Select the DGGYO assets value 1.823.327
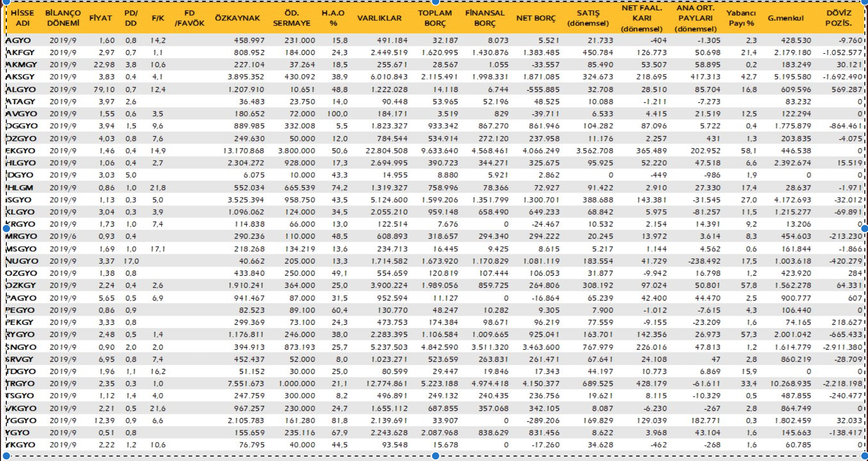Viewport: 868px width, 461px height. pyautogui.click(x=389, y=126)
